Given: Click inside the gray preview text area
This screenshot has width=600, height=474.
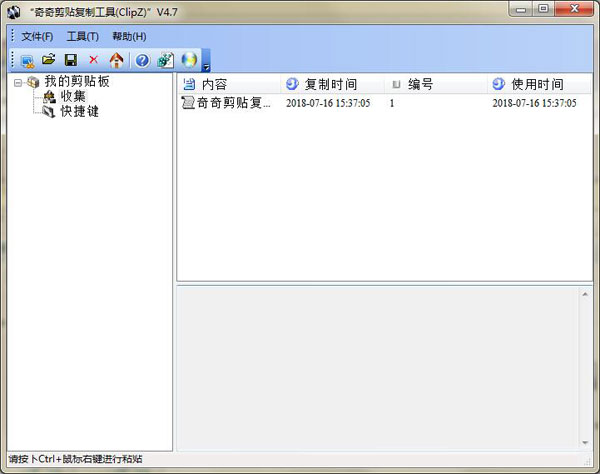Looking at the screenshot, I should click(x=379, y=368).
